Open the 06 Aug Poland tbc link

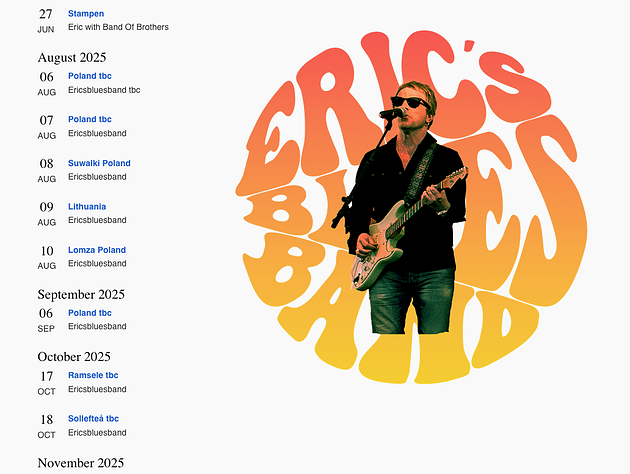(90, 76)
